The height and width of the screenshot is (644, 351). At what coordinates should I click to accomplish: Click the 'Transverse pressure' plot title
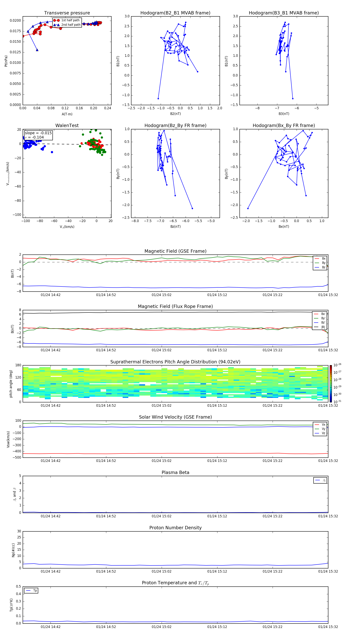click(67, 13)
